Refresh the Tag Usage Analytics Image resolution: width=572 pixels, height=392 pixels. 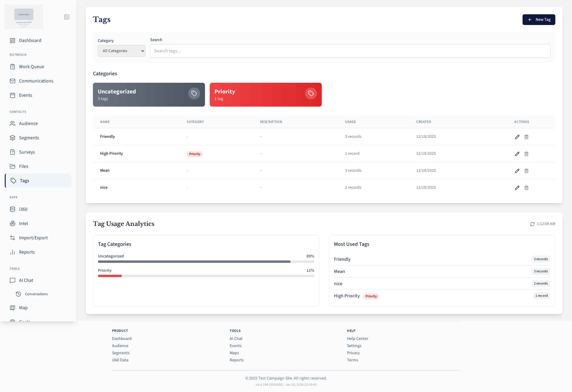tap(532, 224)
